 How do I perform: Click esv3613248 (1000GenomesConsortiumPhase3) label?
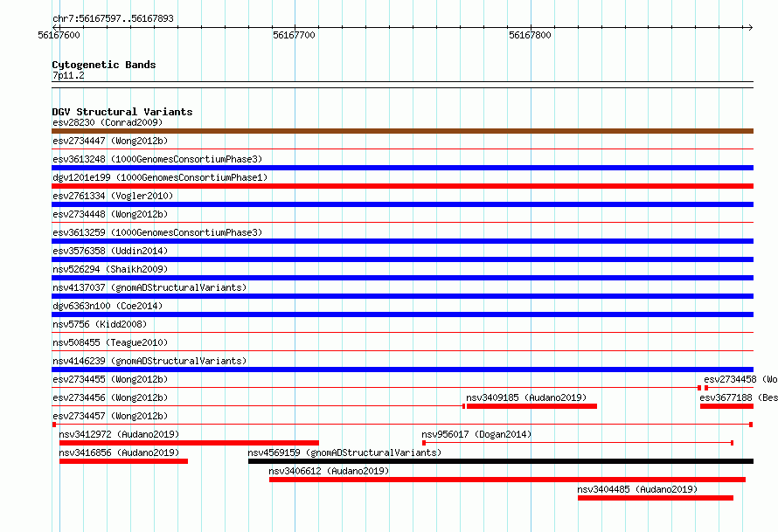click(157, 159)
